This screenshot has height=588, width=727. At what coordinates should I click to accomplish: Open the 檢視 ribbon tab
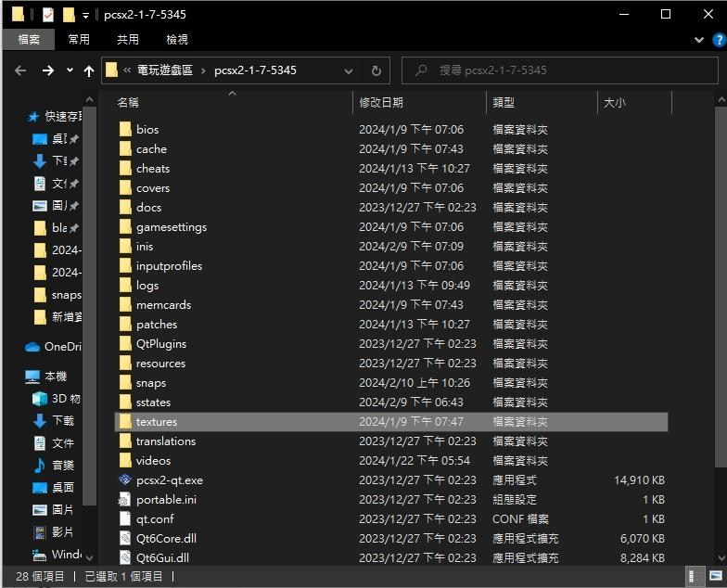point(176,39)
